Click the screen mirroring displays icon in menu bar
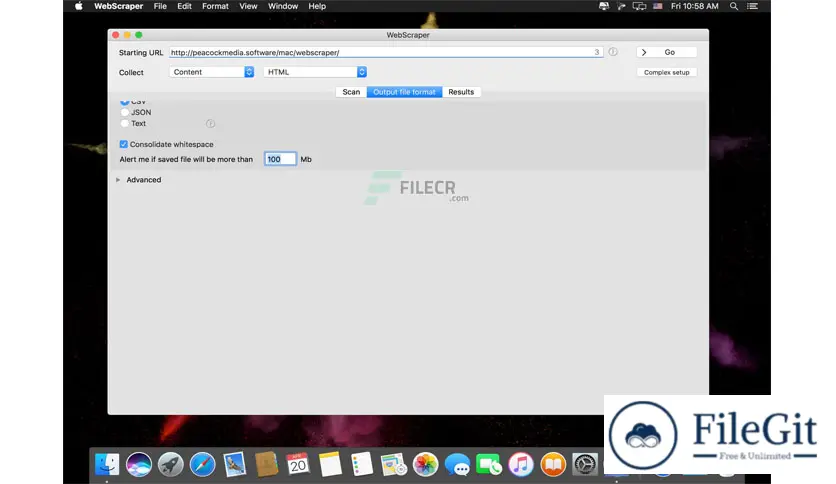The image size is (836, 484). (x=639, y=6)
